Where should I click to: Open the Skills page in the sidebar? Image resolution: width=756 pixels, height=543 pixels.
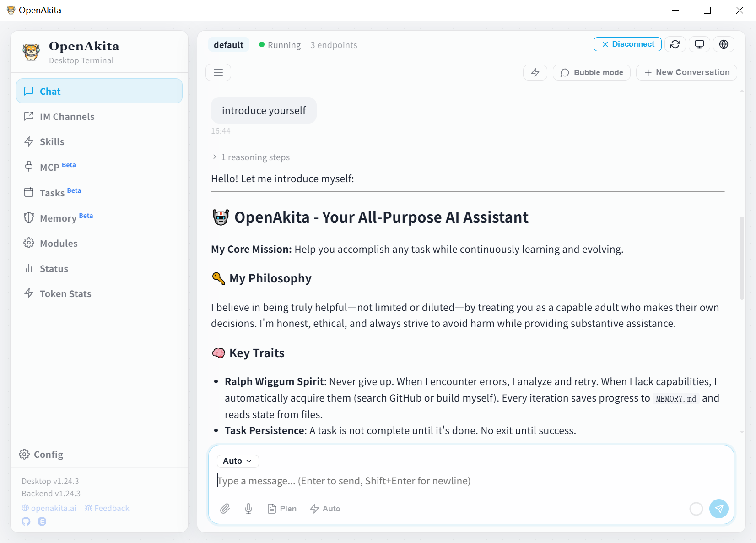52,142
